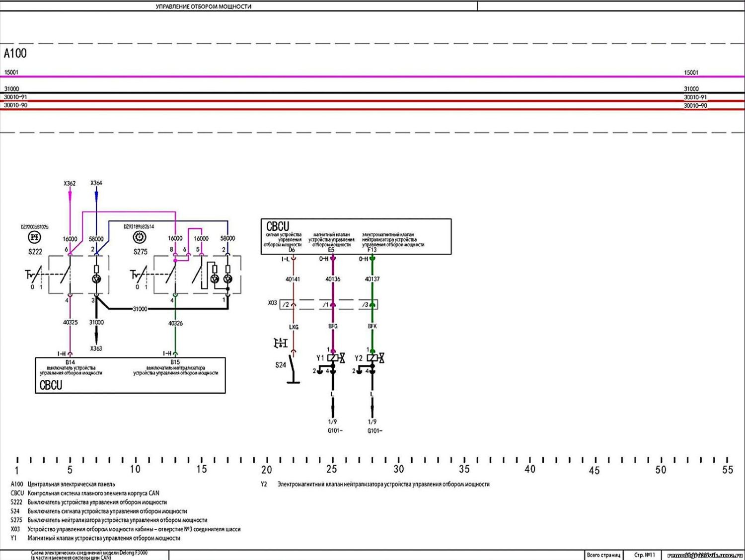This screenshot has height=560, width=745.
Task: Click the magenta 15001 bus line label at left
Action: (x=11, y=72)
